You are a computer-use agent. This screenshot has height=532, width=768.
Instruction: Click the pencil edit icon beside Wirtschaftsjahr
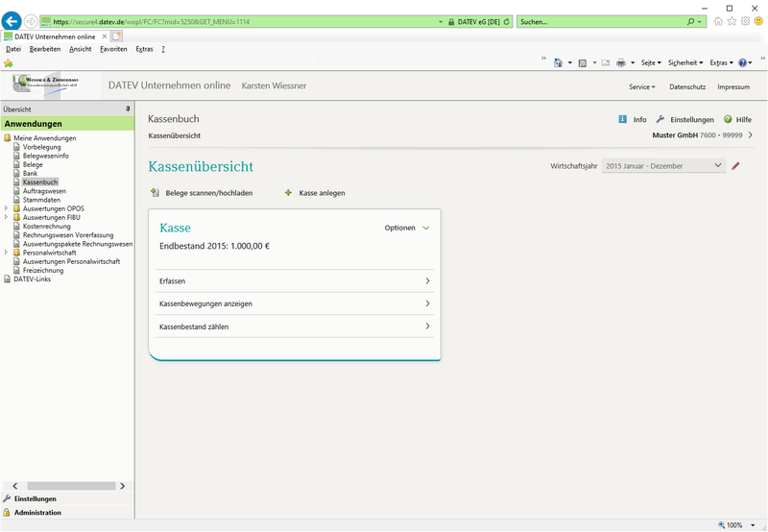point(735,166)
